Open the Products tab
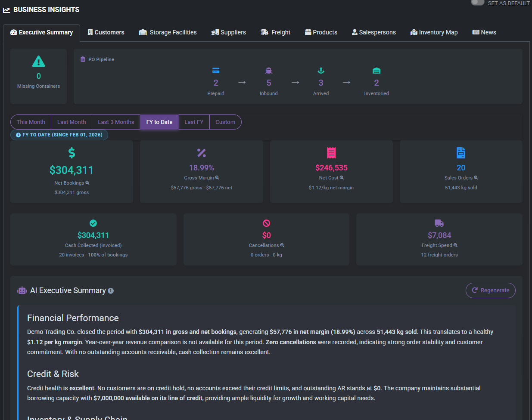532x420 pixels. 321,33
